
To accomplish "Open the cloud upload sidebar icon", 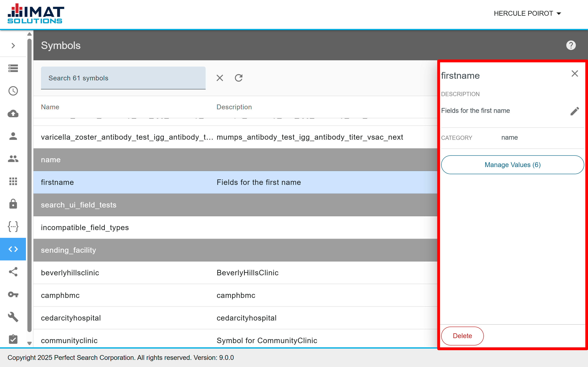I will tap(13, 114).
